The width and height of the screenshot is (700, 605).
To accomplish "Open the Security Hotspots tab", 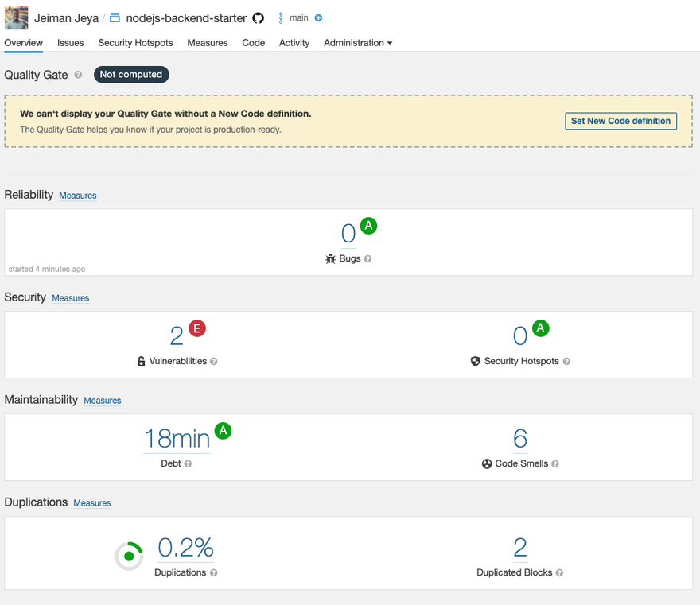I will point(135,43).
